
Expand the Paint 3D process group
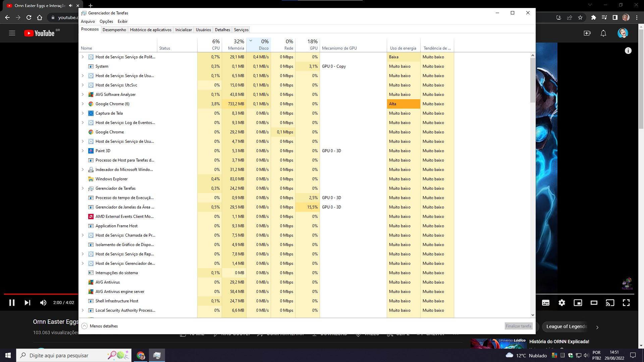tap(83, 151)
